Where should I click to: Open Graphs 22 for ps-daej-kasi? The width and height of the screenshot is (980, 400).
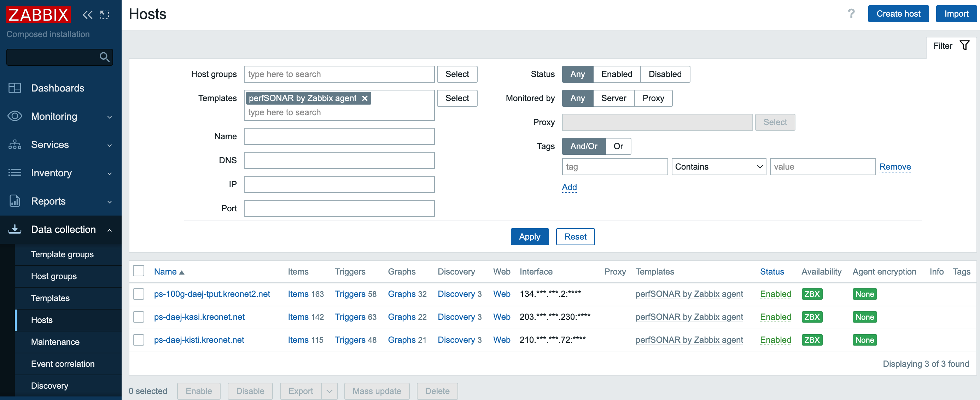coord(402,317)
